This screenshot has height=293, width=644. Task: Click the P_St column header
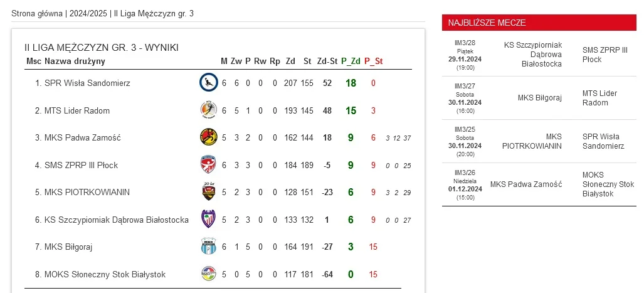[x=373, y=61]
